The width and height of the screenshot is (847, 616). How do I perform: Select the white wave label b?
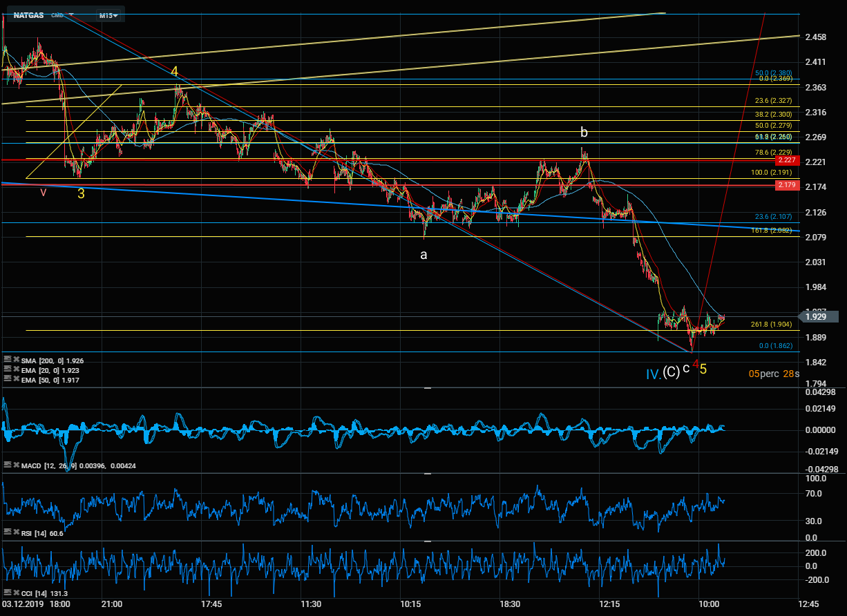point(584,132)
